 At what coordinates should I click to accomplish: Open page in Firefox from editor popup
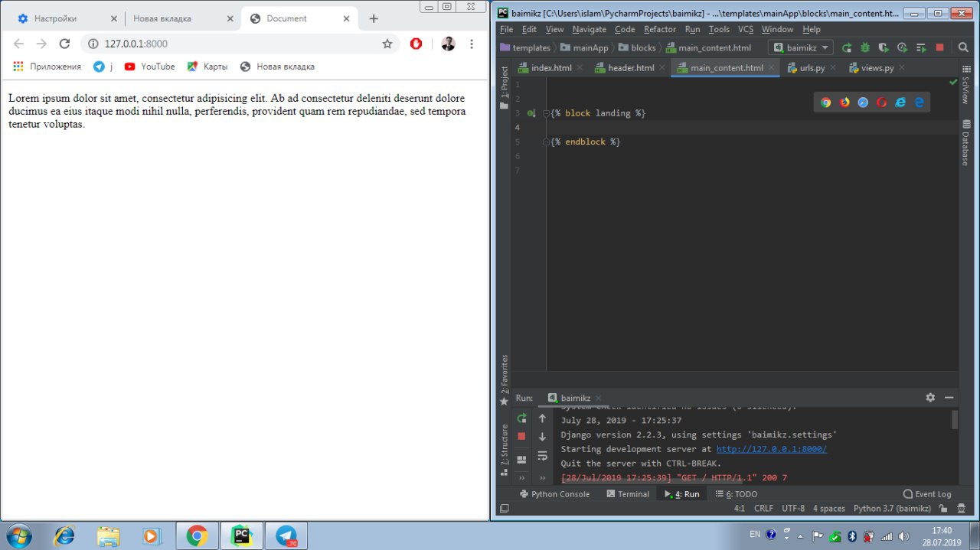click(x=844, y=103)
